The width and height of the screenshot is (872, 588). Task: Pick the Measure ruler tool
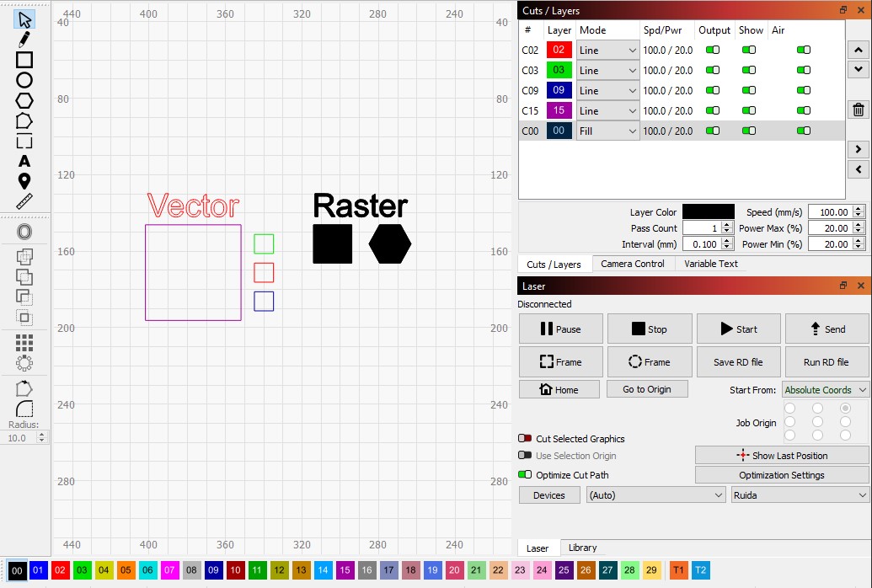[24, 201]
